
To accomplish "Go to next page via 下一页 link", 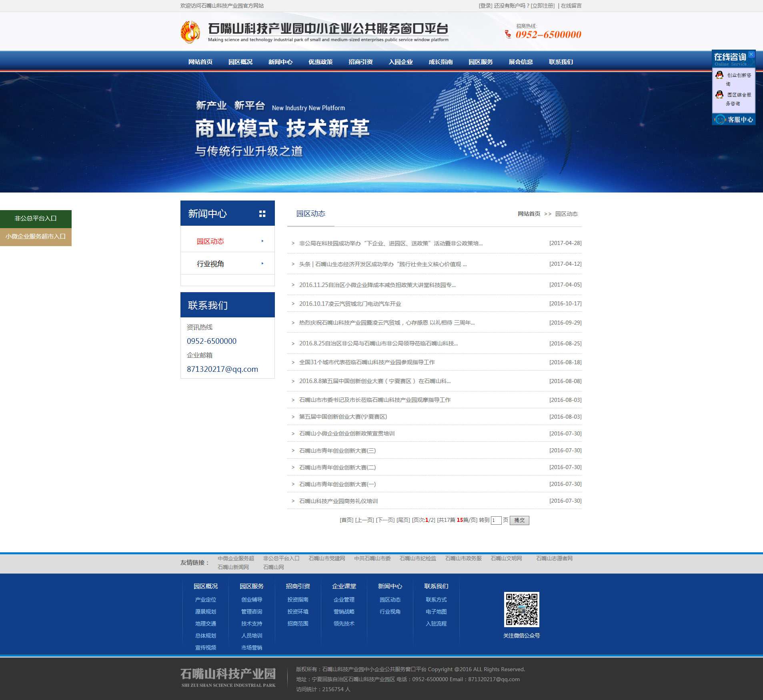I will click(385, 520).
